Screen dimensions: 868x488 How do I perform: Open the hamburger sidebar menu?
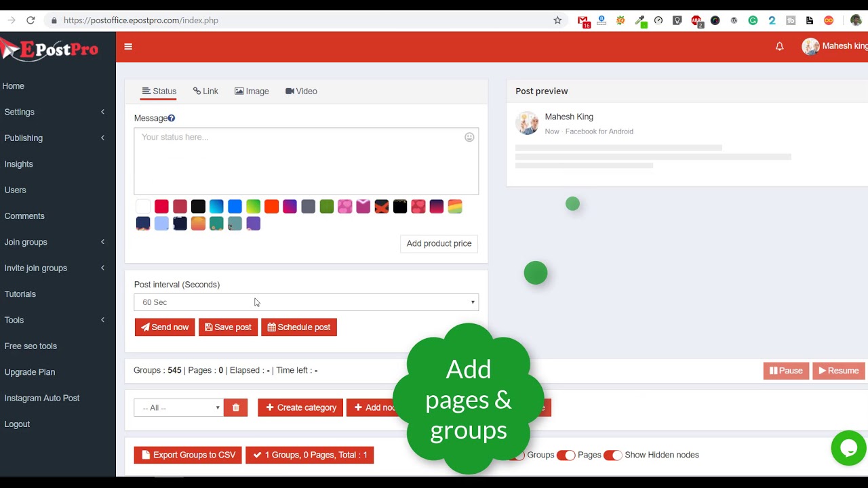[128, 47]
